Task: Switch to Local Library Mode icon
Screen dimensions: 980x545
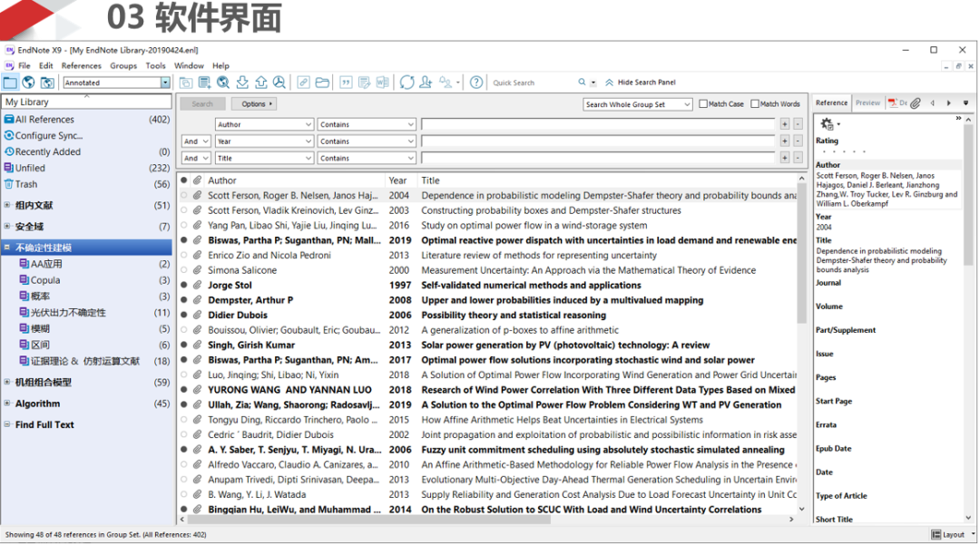Action: tap(11, 83)
